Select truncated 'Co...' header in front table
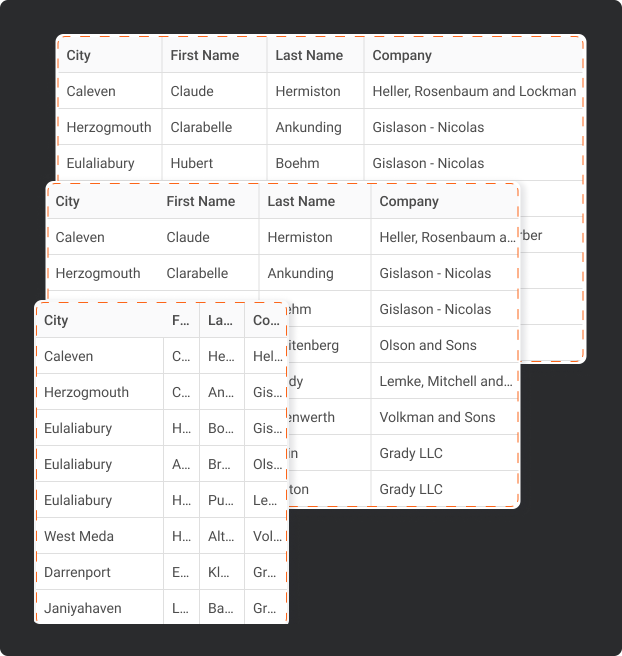 (x=266, y=320)
